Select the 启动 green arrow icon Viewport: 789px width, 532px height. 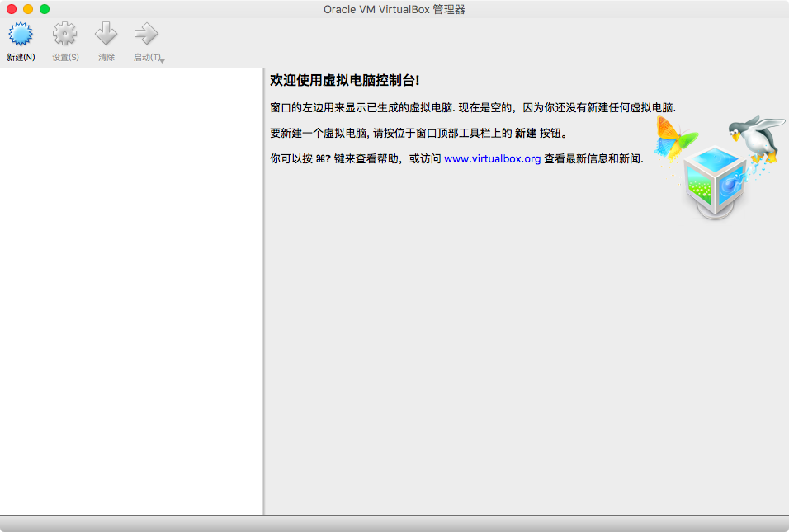145,34
